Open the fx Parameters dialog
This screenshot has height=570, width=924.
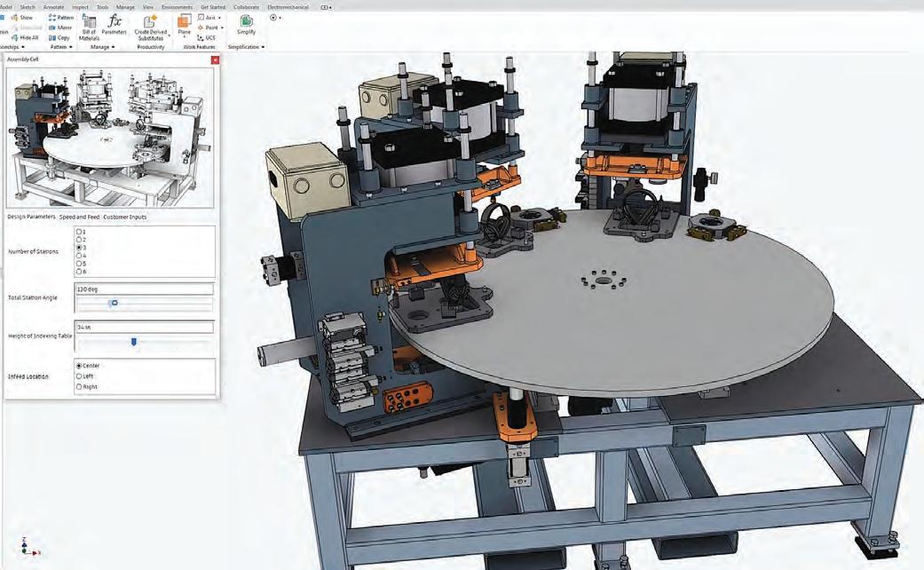[115, 25]
